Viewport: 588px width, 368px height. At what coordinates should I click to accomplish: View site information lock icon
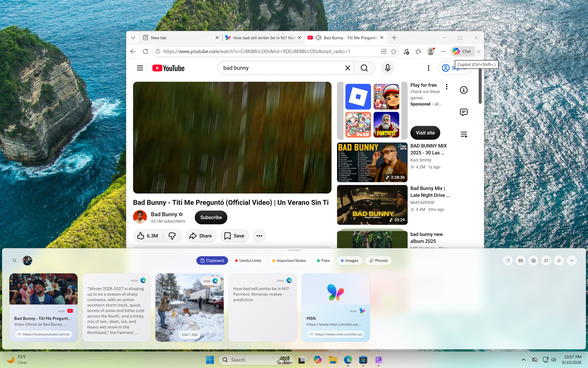click(158, 51)
